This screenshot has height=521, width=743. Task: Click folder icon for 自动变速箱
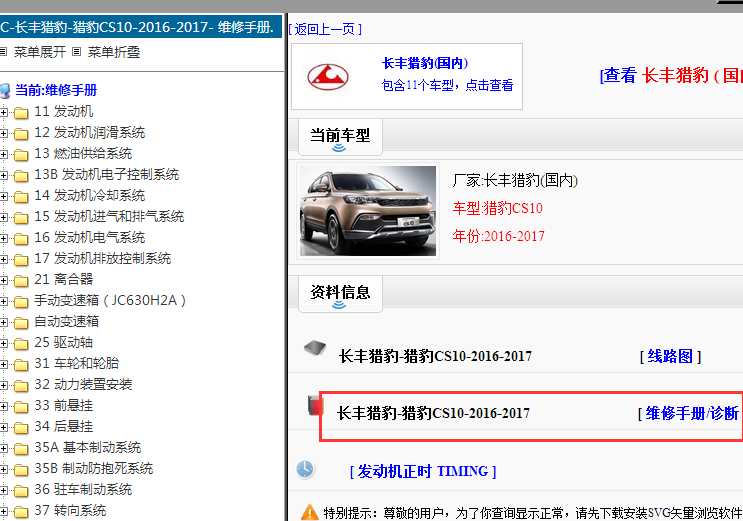click(21, 323)
